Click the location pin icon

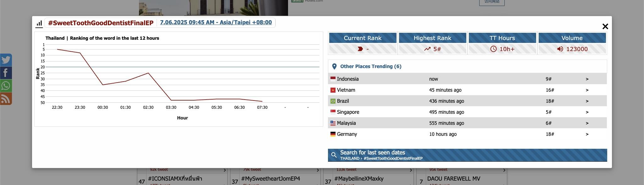(334, 66)
